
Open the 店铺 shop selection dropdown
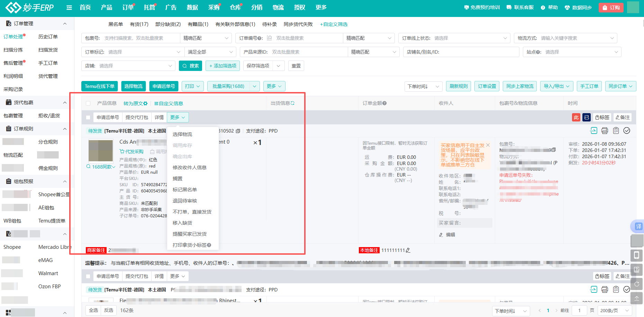pos(135,66)
